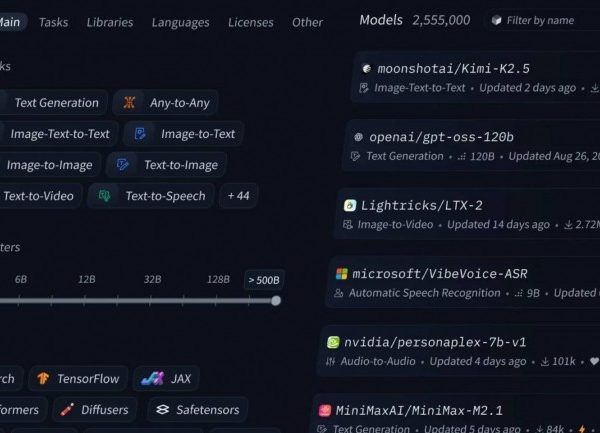Click VibeVoice Automatic Speech Recognition icon
Viewport: 600px width, 433px height.
339,293
